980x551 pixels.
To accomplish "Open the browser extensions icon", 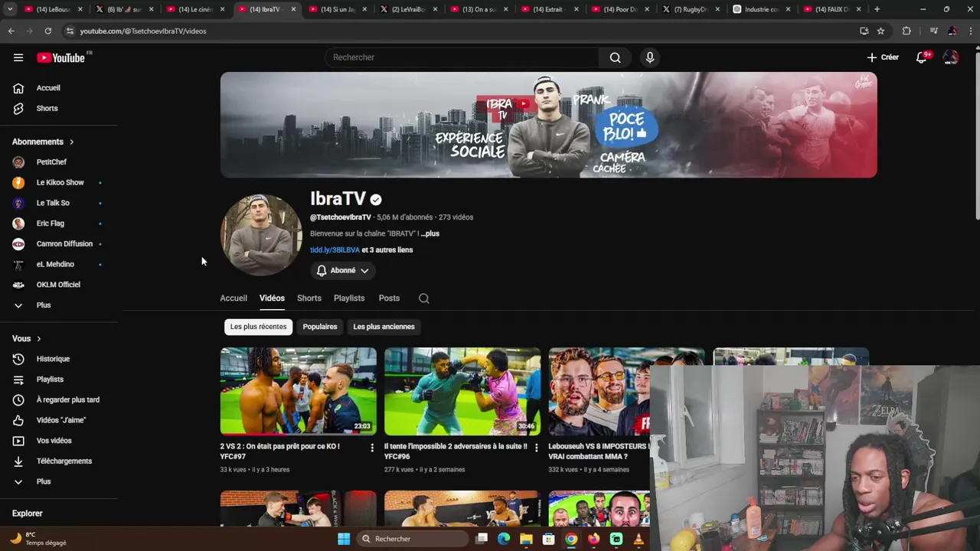I will coord(906,31).
